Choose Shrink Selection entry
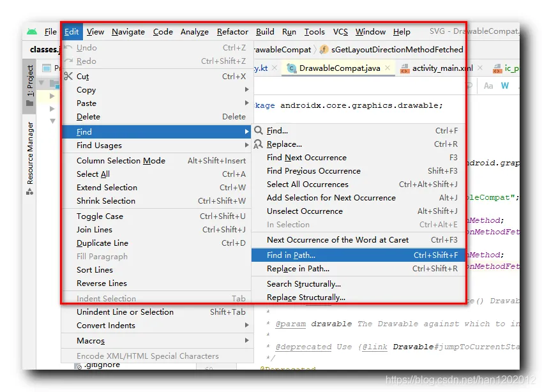Image resolution: width=542 pixels, height=392 pixels. [156, 201]
